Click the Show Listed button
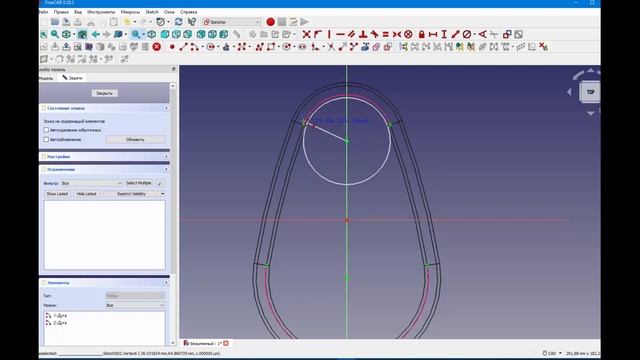The width and height of the screenshot is (640, 360). pyautogui.click(x=57, y=194)
